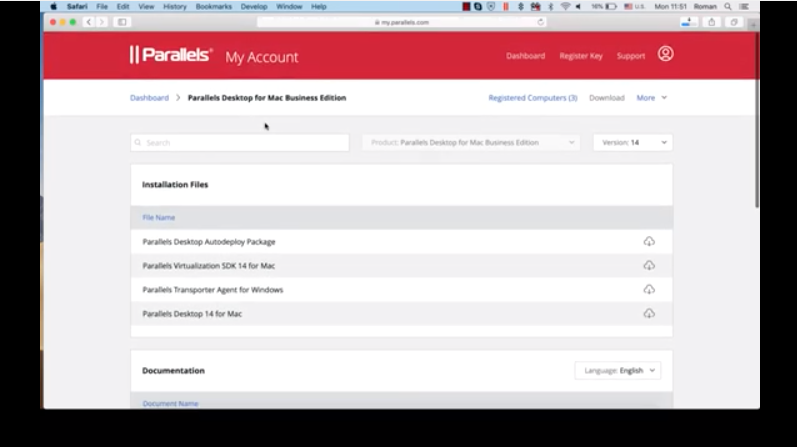Image resolution: width=797 pixels, height=447 pixels.
Task: Open the History menu
Action: coord(175,7)
